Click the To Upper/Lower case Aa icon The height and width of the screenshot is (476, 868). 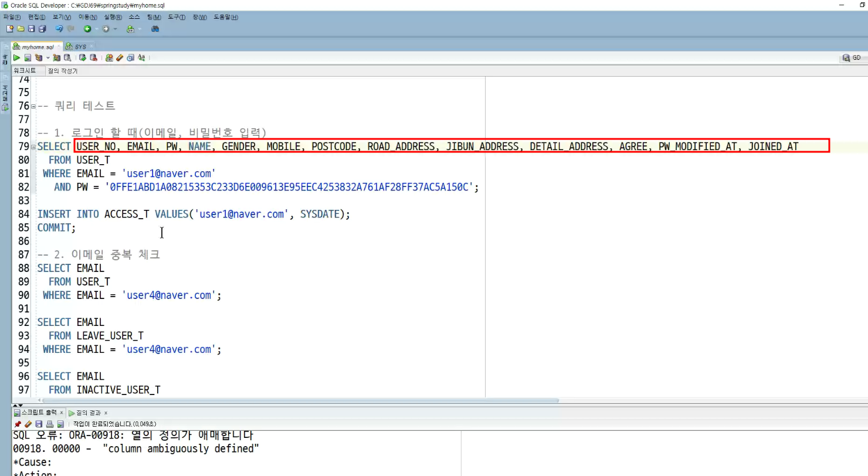[141, 57]
